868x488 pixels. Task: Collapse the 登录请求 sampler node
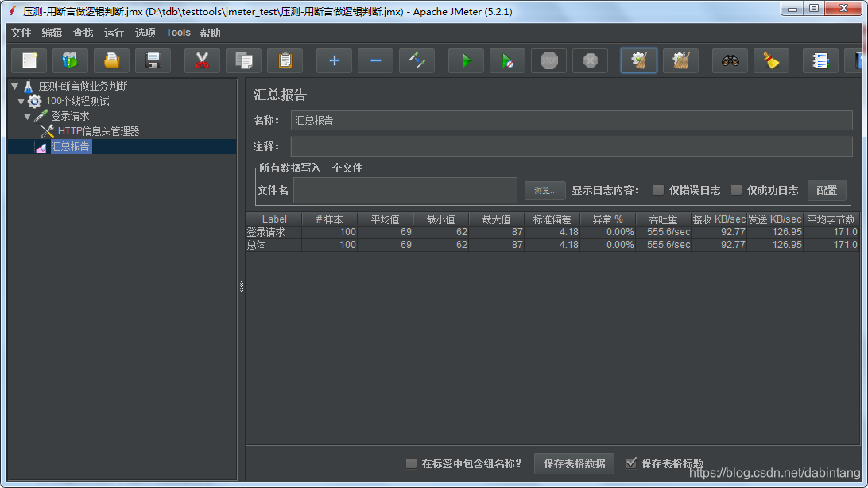[x=28, y=116]
